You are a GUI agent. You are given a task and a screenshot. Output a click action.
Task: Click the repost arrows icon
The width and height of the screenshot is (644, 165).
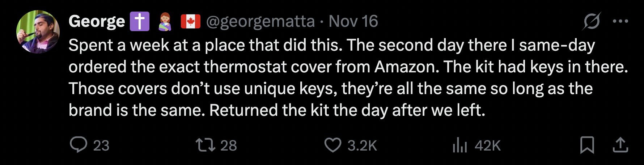(x=205, y=145)
